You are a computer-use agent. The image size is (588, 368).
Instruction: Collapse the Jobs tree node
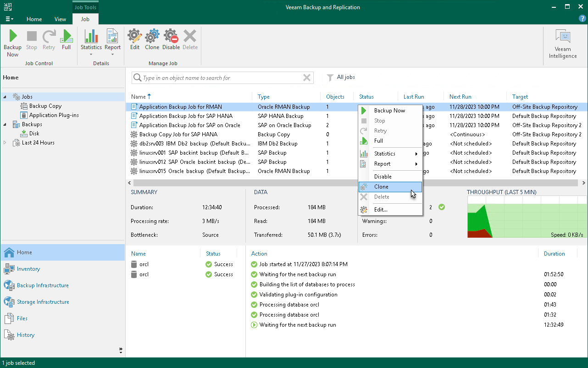5,97
